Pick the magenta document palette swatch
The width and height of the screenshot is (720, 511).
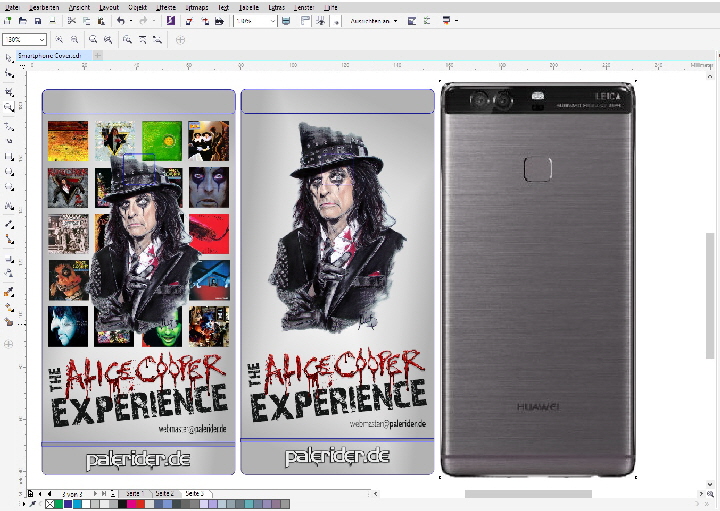point(131,504)
